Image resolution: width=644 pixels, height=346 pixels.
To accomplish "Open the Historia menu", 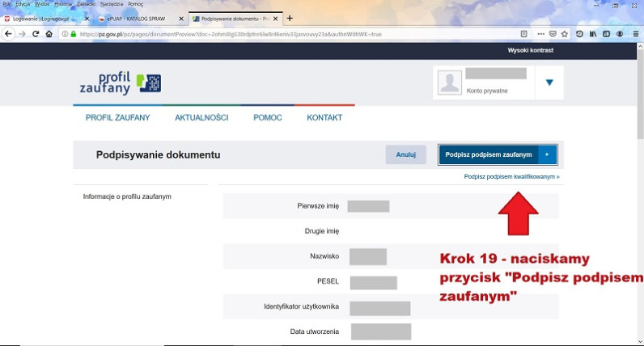I will pyautogui.click(x=63, y=4).
